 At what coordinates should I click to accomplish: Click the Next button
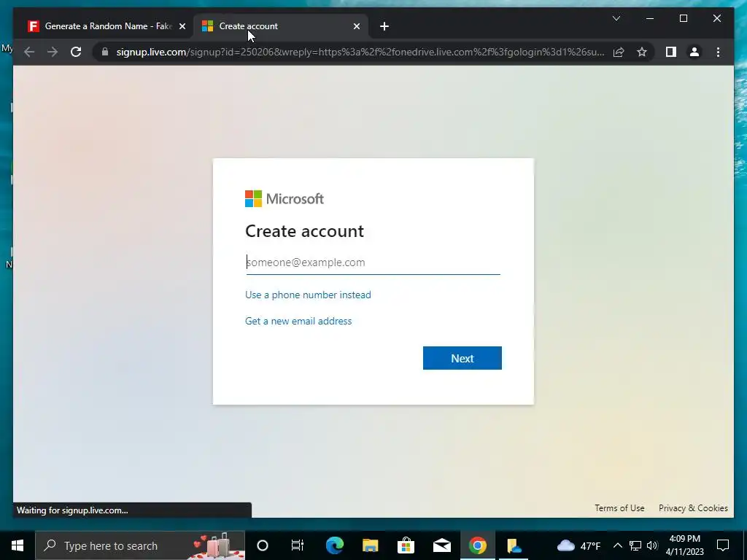click(462, 358)
